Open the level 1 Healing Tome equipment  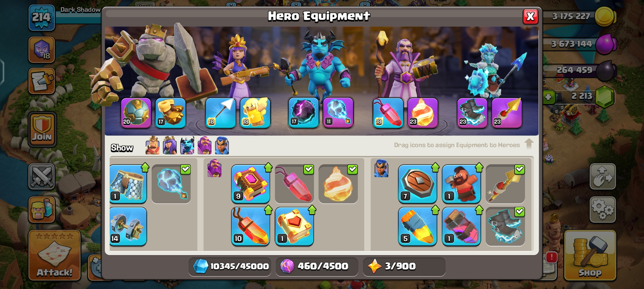294,226
